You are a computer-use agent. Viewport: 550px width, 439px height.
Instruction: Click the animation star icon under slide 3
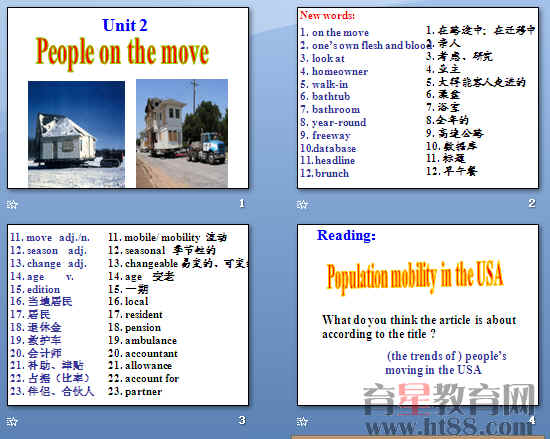pos(12,421)
